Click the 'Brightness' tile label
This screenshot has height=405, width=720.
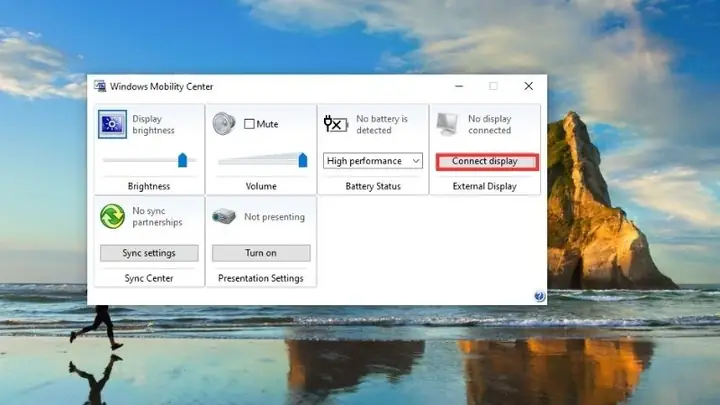coord(149,186)
